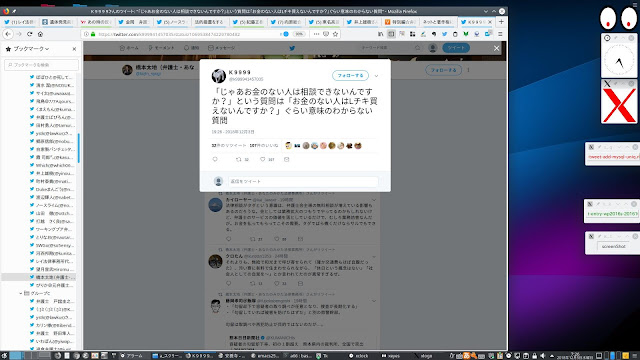
Task: Like the K9999 tweet
Action: click(x=263, y=160)
